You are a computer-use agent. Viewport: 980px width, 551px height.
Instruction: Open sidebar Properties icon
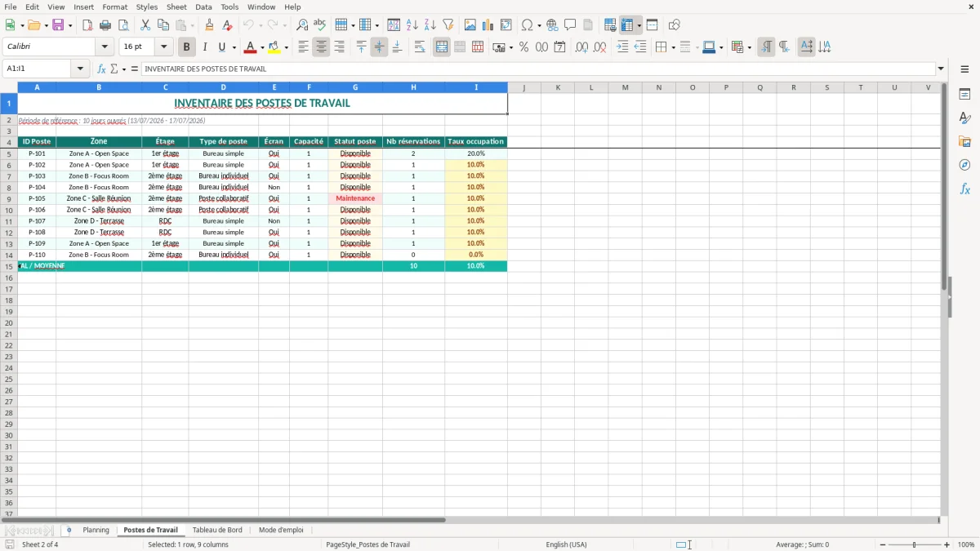(x=964, y=94)
